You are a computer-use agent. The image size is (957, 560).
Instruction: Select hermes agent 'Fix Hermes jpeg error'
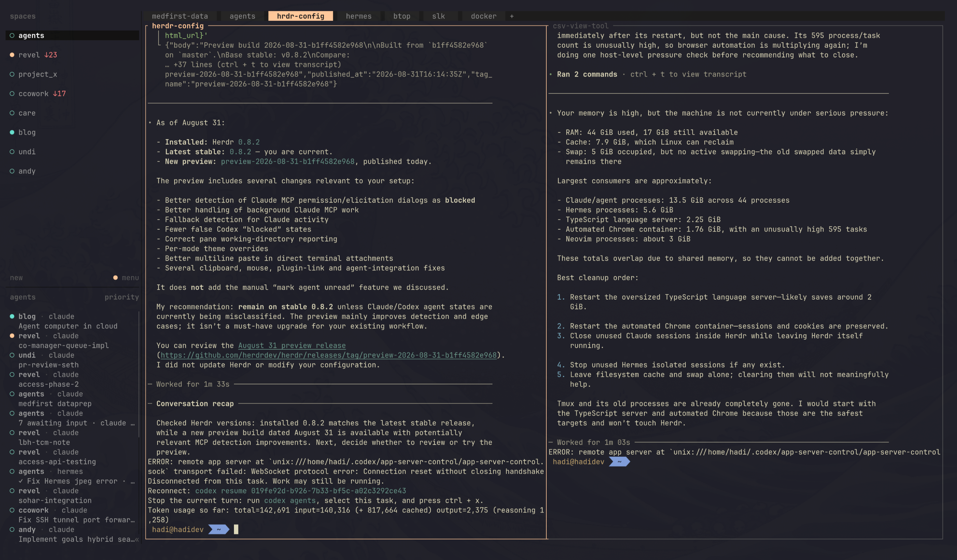click(72, 476)
